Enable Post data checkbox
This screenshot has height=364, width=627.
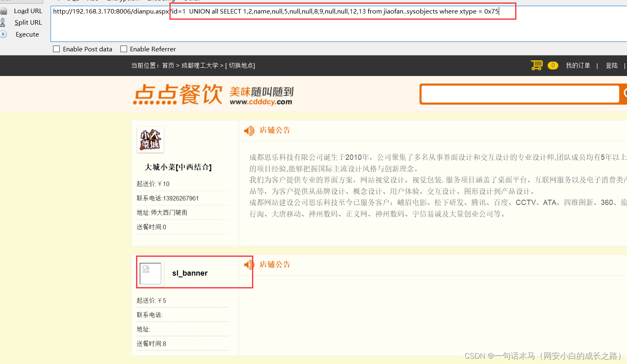click(x=56, y=49)
